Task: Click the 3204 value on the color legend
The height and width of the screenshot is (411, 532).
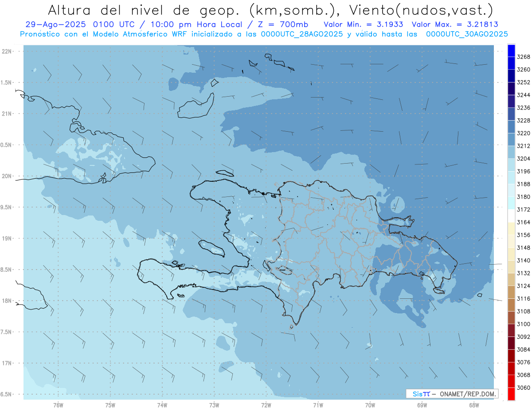Action: pos(524,158)
